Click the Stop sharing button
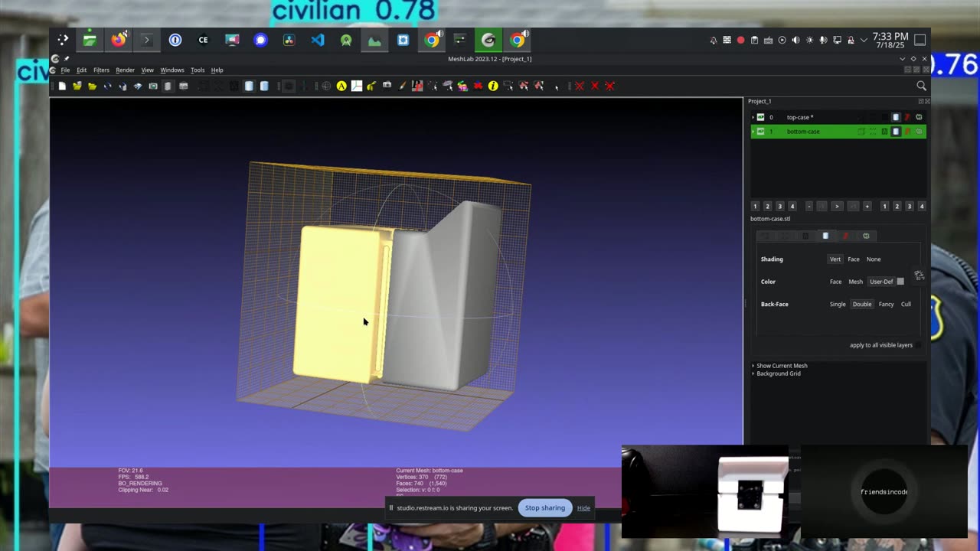Screen dimensions: 980x551 click(x=545, y=507)
